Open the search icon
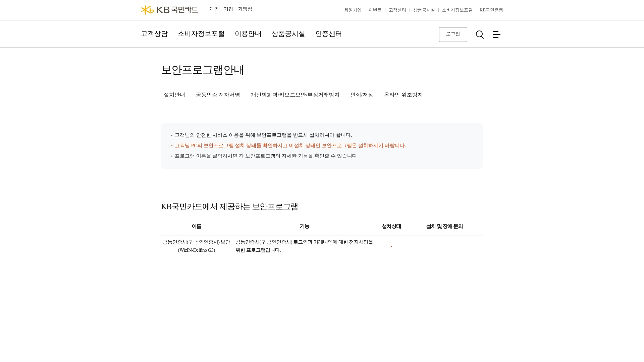Image resolution: width=644 pixels, height=362 pixels. pyautogui.click(x=480, y=35)
